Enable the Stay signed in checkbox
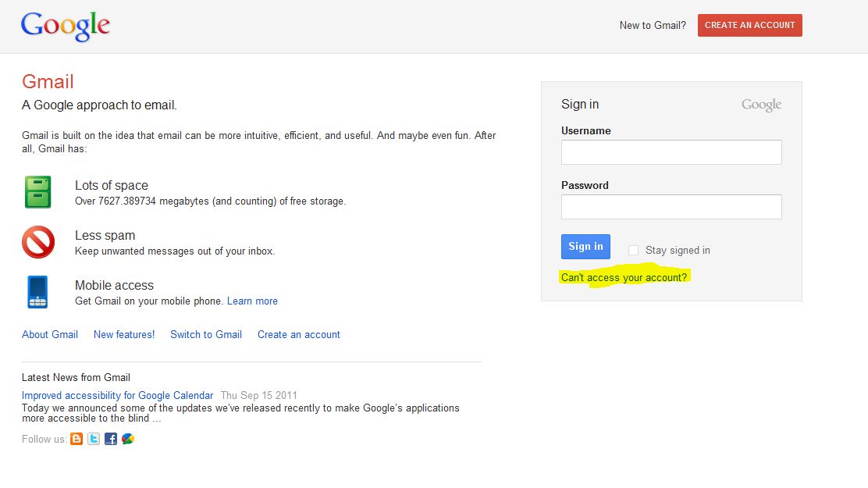The height and width of the screenshot is (488, 868). 634,251
